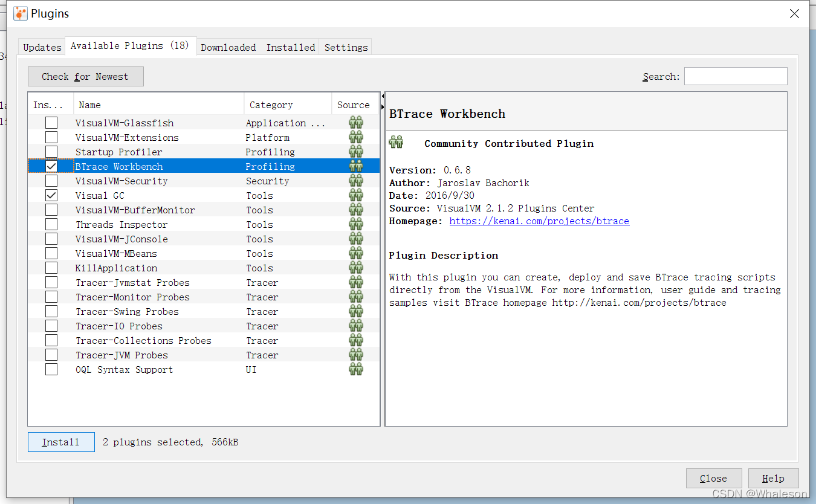Check the VisualVM-Security install checkbox
The height and width of the screenshot is (504, 816).
[51, 181]
